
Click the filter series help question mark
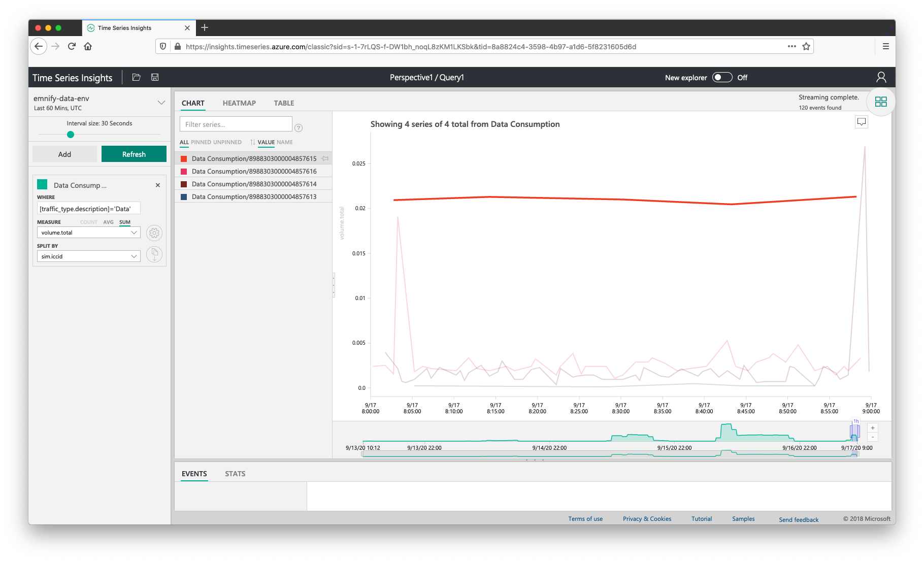click(x=299, y=128)
